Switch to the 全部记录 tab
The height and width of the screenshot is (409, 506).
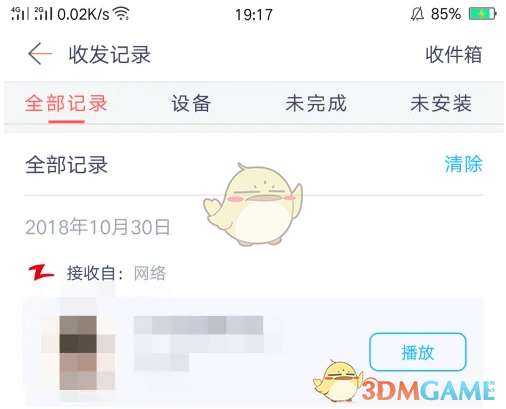pyautogui.click(x=66, y=103)
